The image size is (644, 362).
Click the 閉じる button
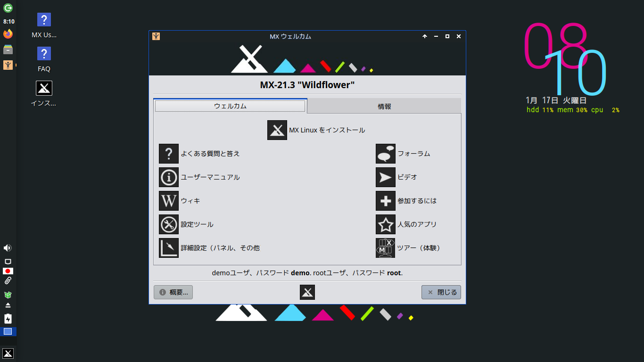tap(441, 292)
